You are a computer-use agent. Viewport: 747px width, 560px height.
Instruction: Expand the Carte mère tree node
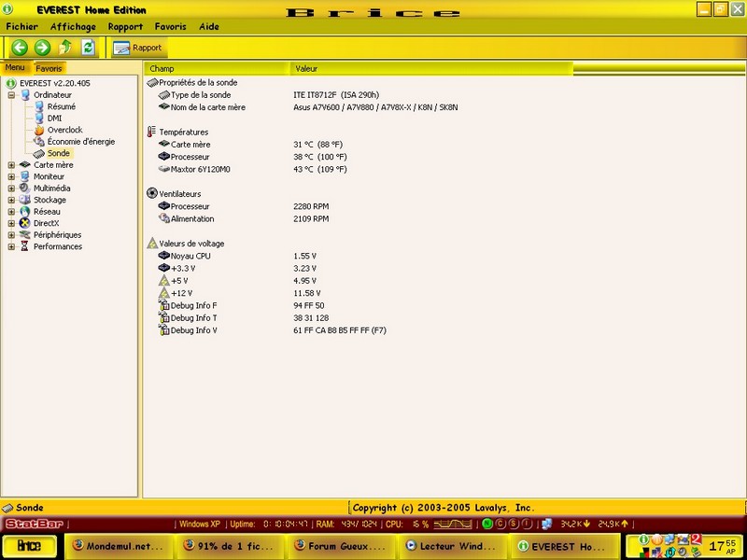click(x=11, y=165)
